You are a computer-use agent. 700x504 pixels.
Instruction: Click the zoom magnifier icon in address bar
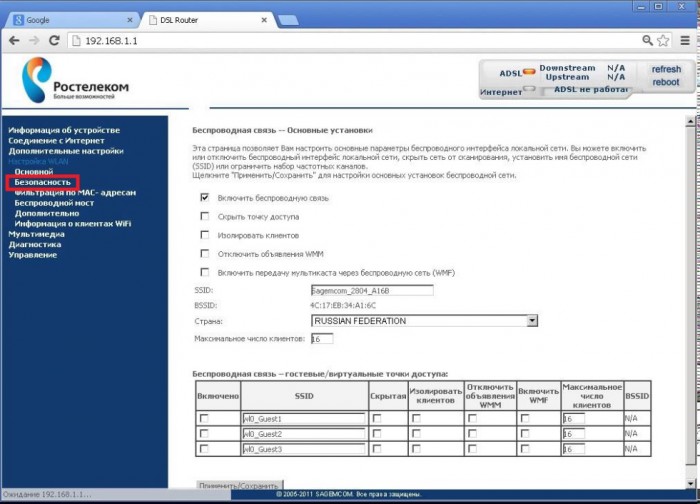click(x=648, y=40)
